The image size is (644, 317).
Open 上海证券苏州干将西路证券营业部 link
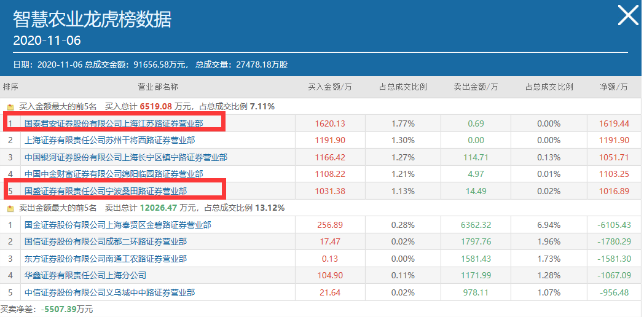coord(109,141)
